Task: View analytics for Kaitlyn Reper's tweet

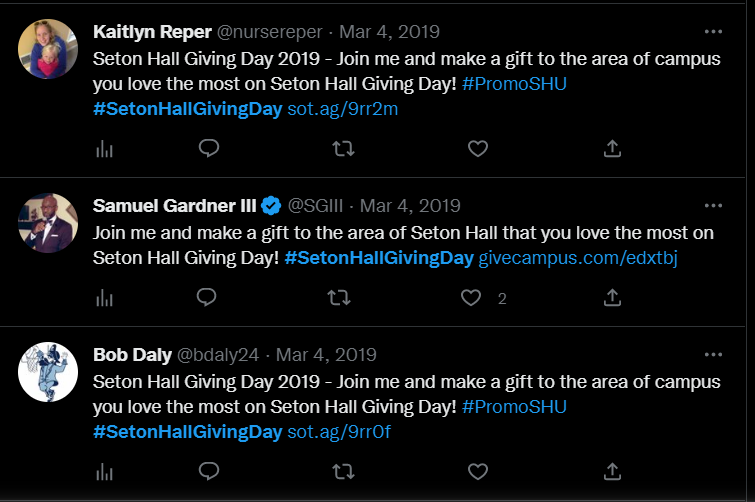Action: (104, 148)
